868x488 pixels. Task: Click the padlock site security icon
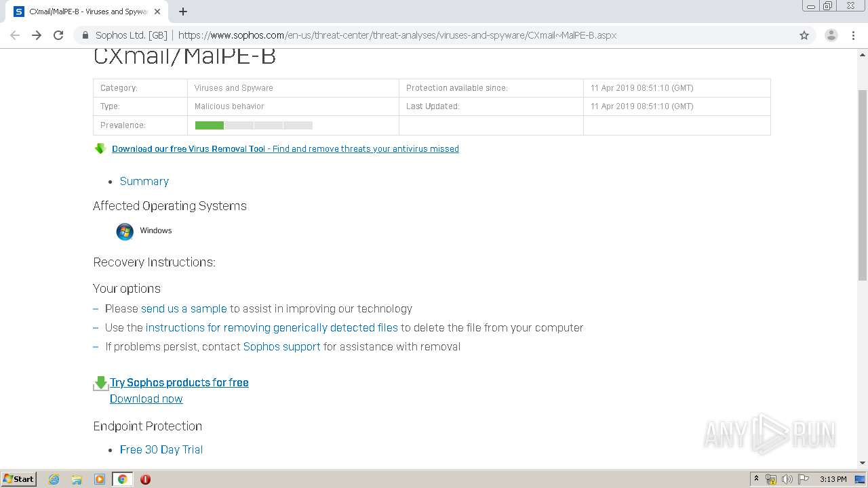pyautogui.click(x=85, y=35)
